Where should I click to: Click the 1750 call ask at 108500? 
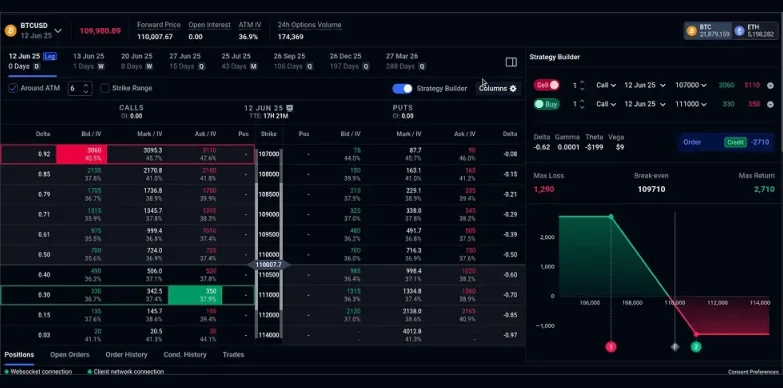click(x=209, y=190)
